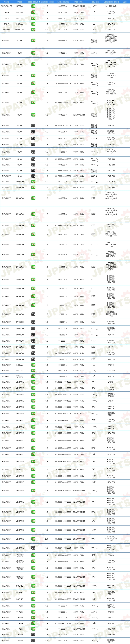Screen dimensions: 130x644
Task: Click the 52kW / 71KM power cell
Action: (79, 382)
